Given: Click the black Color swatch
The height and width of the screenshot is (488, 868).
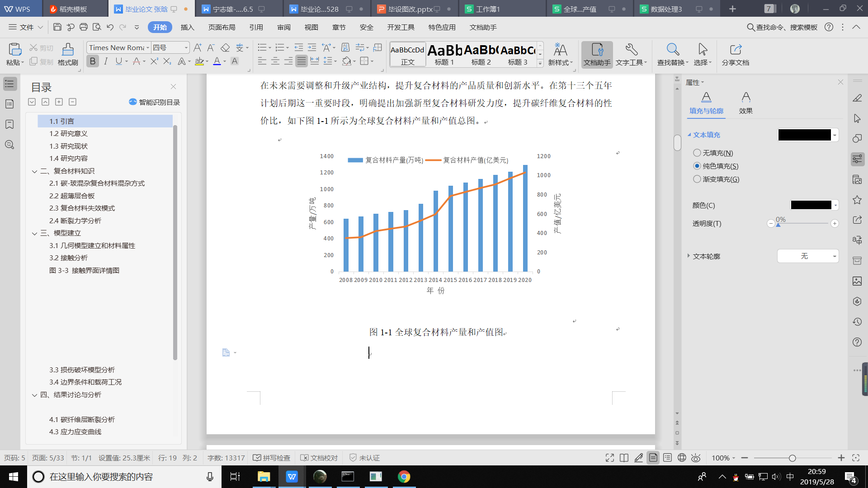Looking at the screenshot, I should click(x=811, y=205).
